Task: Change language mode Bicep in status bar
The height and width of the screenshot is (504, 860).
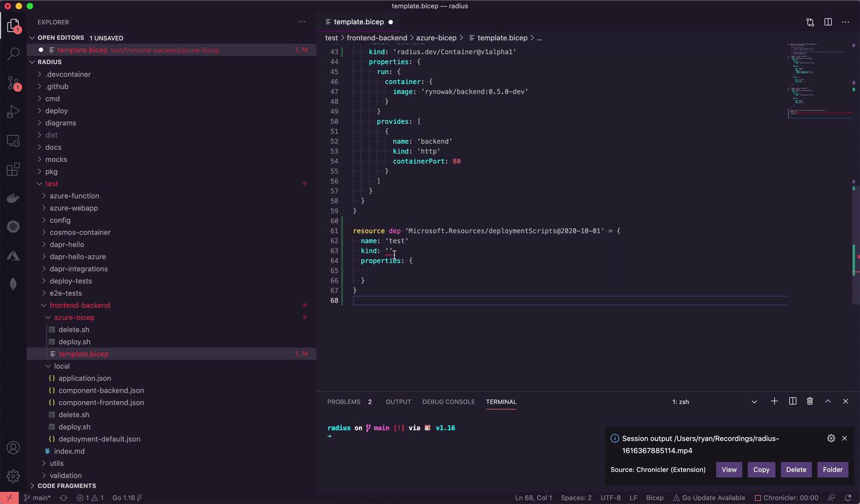Action: (655, 498)
